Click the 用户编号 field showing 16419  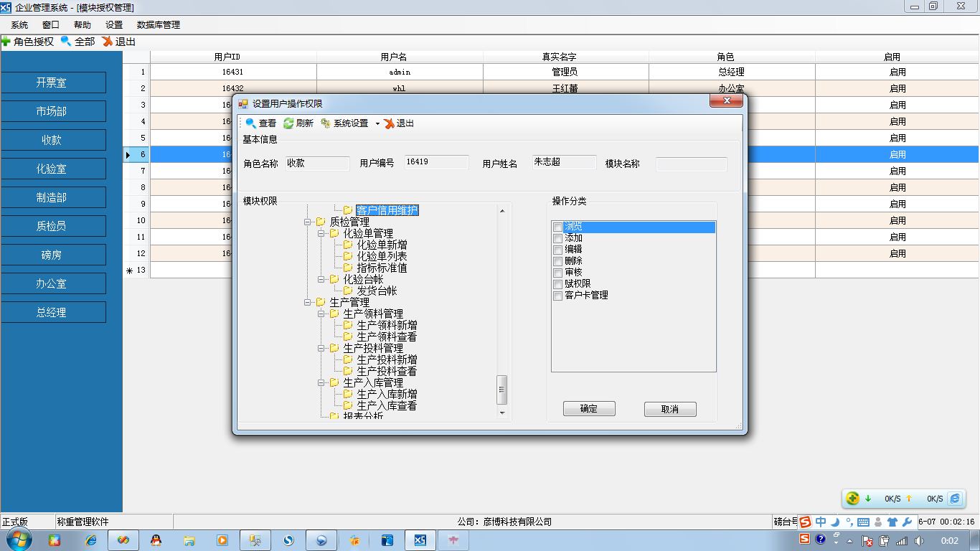click(436, 162)
